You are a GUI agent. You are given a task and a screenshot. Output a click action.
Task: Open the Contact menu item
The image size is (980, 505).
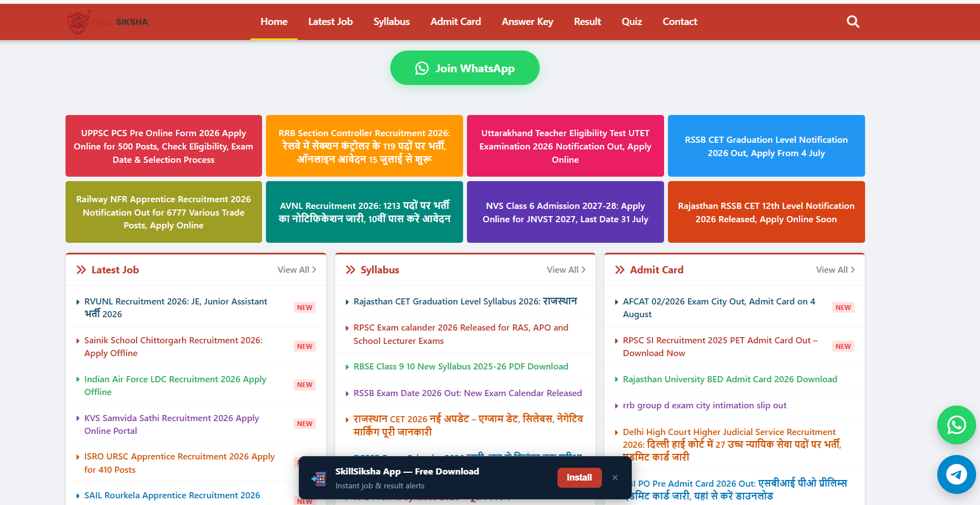point(680,22)
